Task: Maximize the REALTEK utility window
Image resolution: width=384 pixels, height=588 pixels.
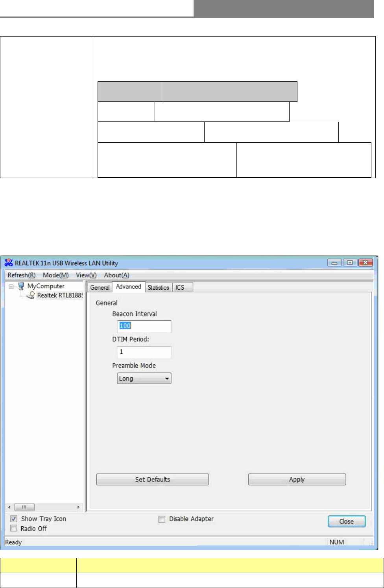Action: [x=349, y=263]
